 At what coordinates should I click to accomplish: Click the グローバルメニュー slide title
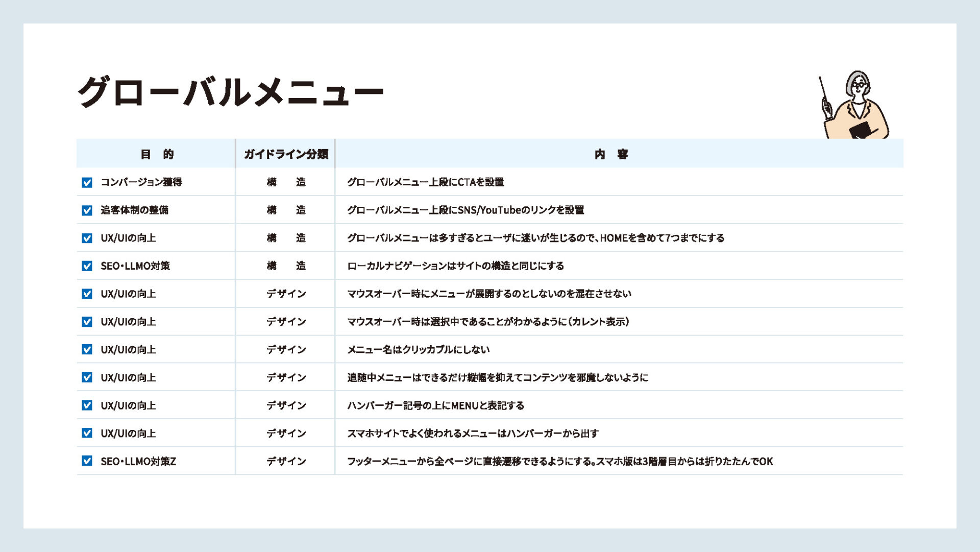pos(230,92)
